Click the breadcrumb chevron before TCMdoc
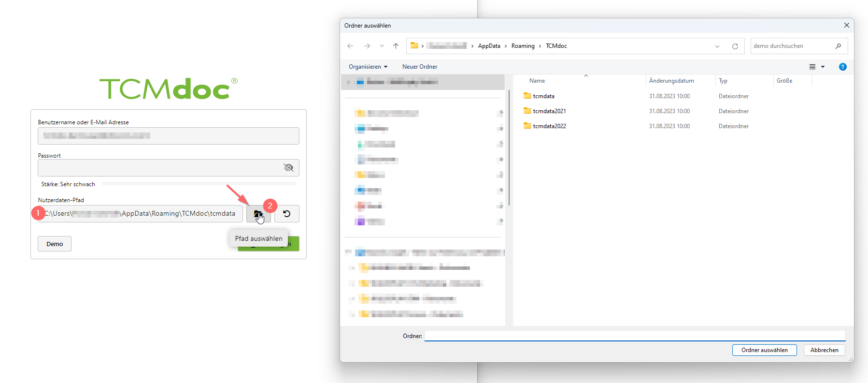The image size is (868, 383). pyautogui.click(x=540, y=46)
